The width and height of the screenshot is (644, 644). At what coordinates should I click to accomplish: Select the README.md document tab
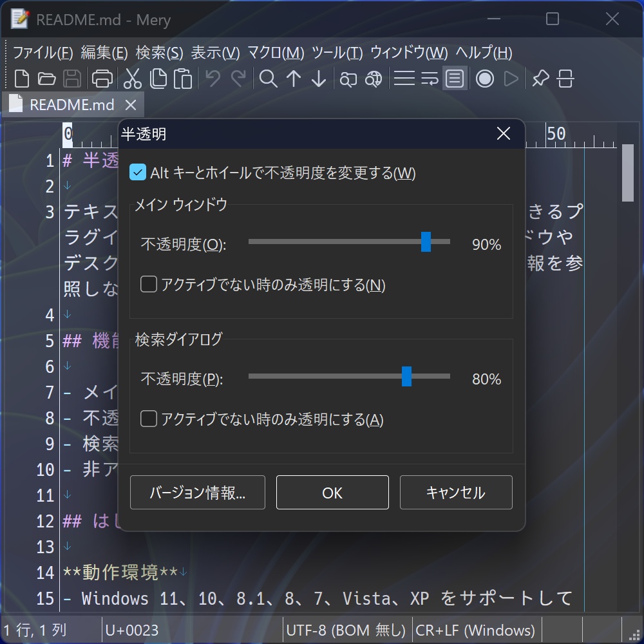tap(72, 105)
